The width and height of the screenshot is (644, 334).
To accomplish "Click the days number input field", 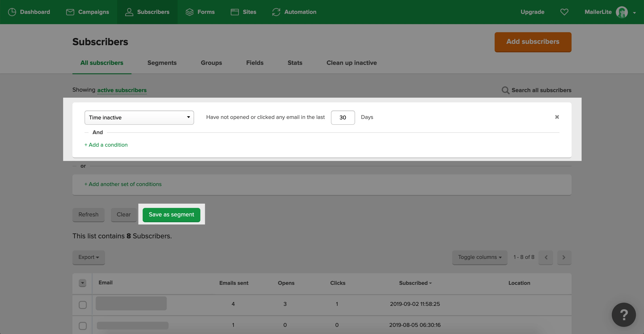I will [x=343, y=118].
